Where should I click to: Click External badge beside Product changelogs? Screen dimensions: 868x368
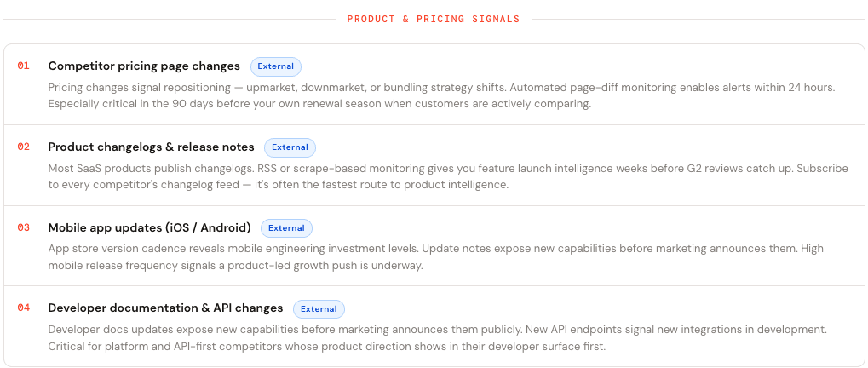pos(290,147)
